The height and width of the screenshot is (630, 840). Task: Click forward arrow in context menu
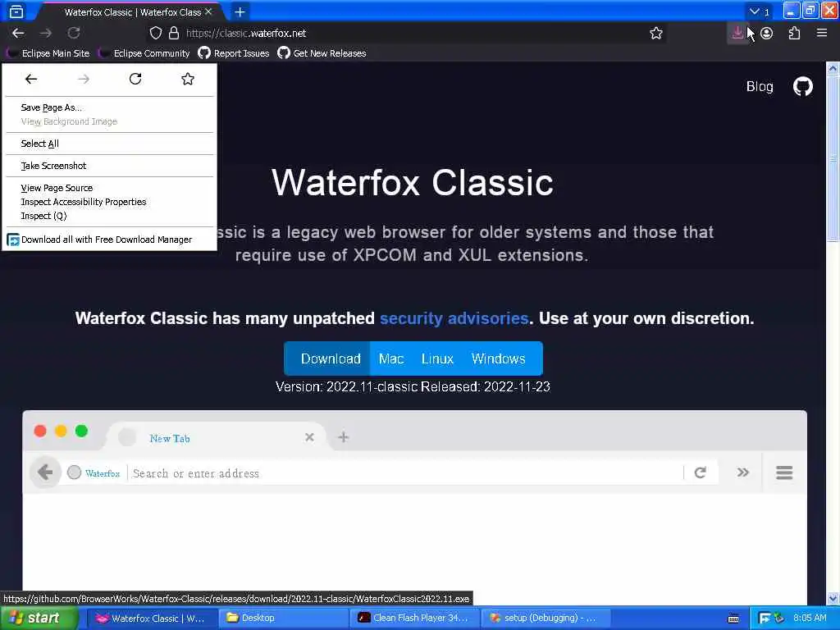click(x=84, y=80)
